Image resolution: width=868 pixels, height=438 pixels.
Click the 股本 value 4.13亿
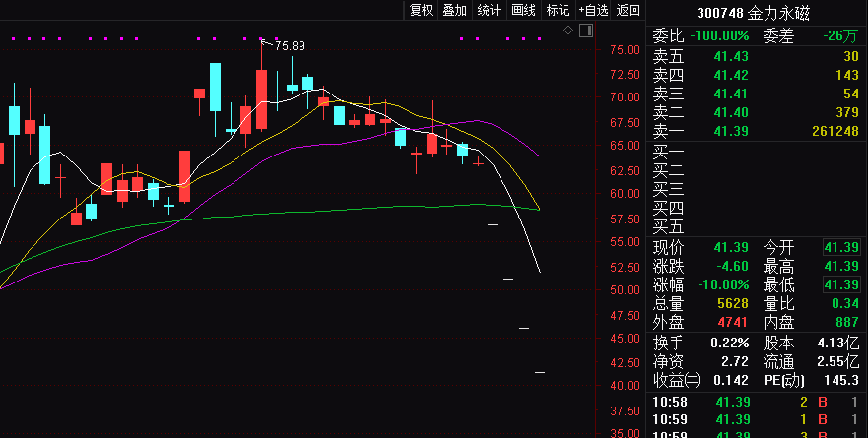pos(838,344)
